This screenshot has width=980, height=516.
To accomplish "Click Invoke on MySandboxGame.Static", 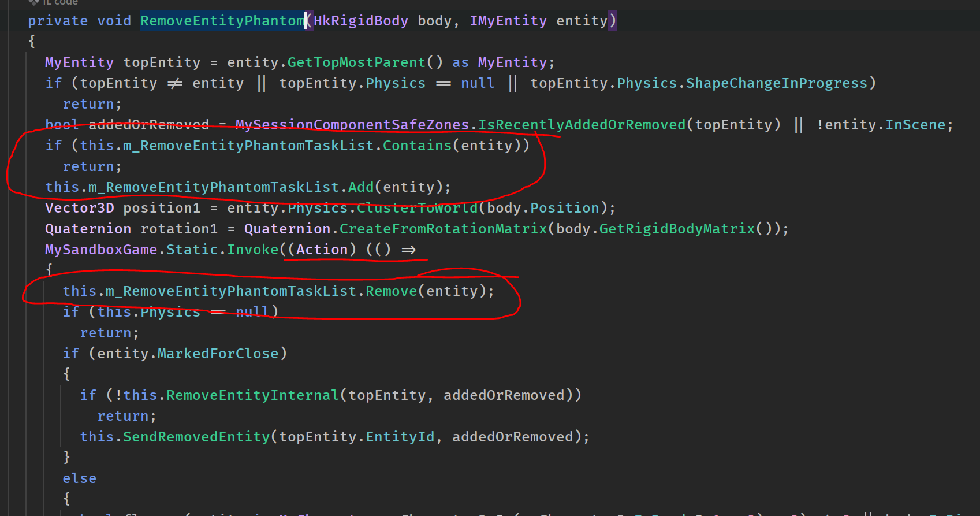I will click(x=252, y=250).
